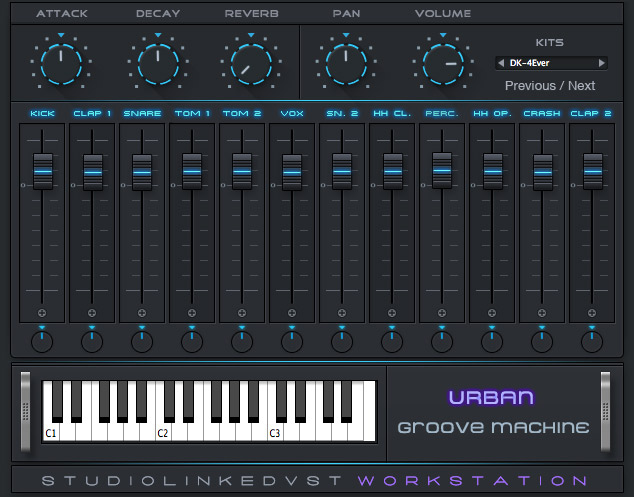Click the Decay knob
Viewport: 634px width, 497px height.
(x=158, y=64)
